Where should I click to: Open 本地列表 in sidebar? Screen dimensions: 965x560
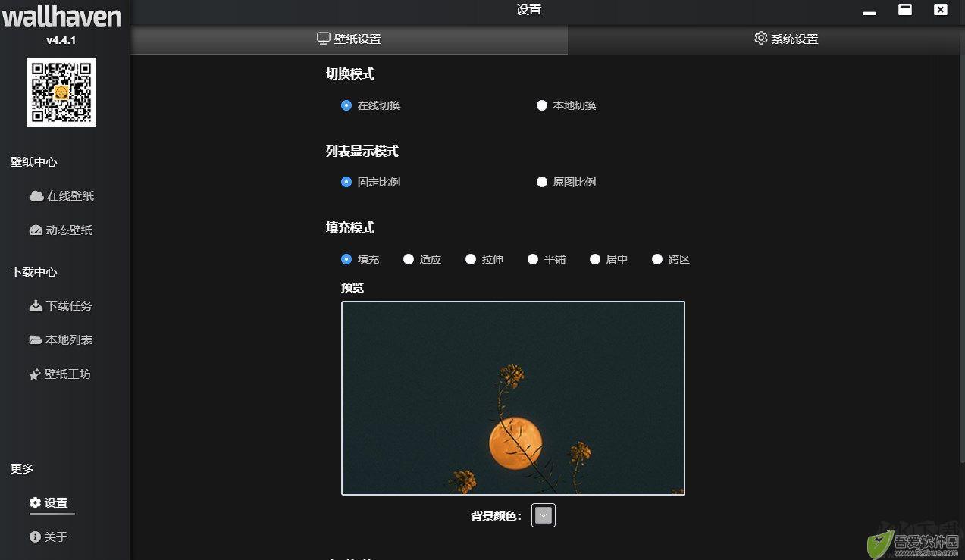tap(61, 340)
